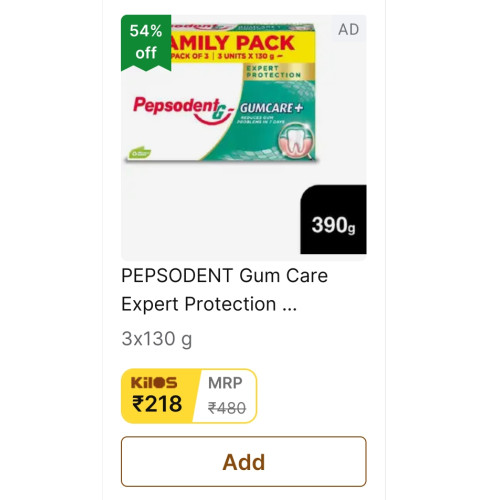Open the Pepsodent product image
Screen dimensions: 500x500
click(x=244, y=138)
